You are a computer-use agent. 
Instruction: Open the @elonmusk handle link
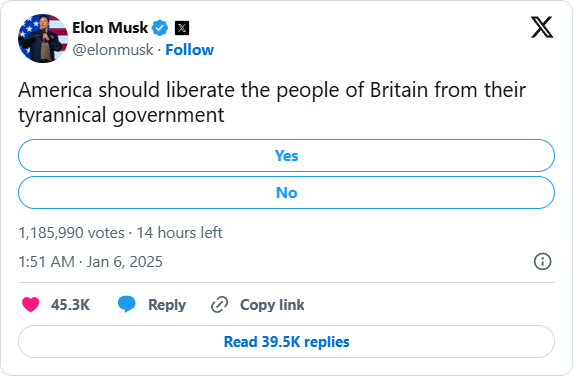(x=113, y=50)
